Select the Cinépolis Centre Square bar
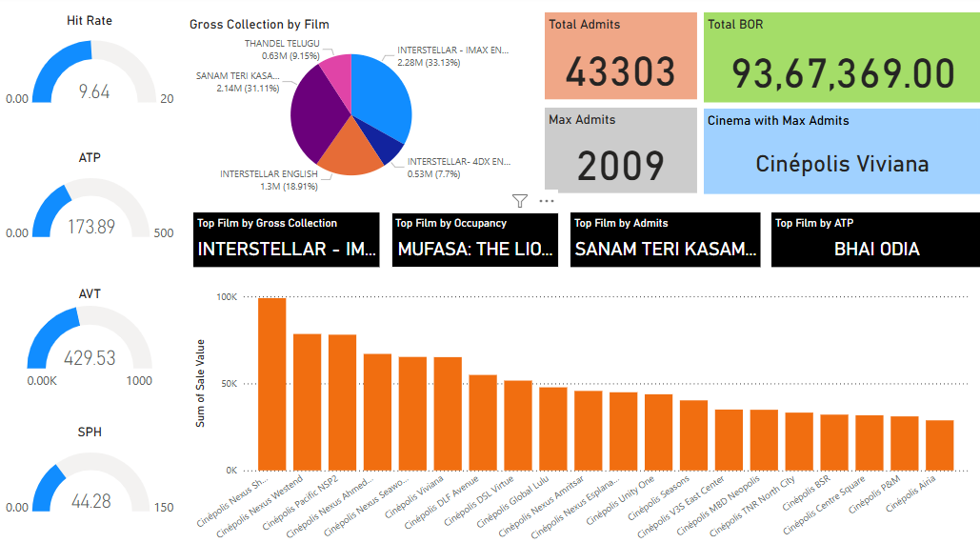The height and width of the screenshot is (543, 980). pyautogui.click(x=870, y=443)
